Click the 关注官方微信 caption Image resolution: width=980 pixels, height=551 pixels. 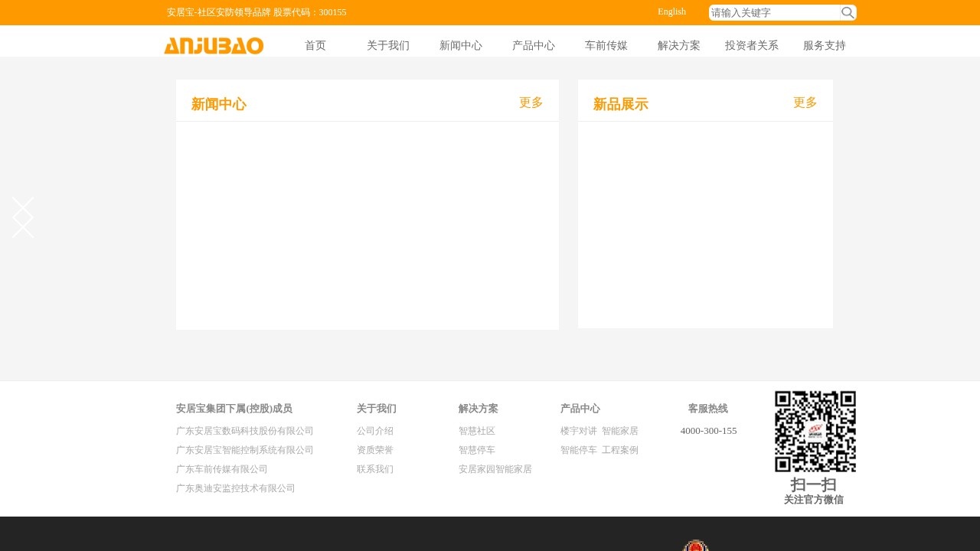pyautogui.click(x=814, y=500)
